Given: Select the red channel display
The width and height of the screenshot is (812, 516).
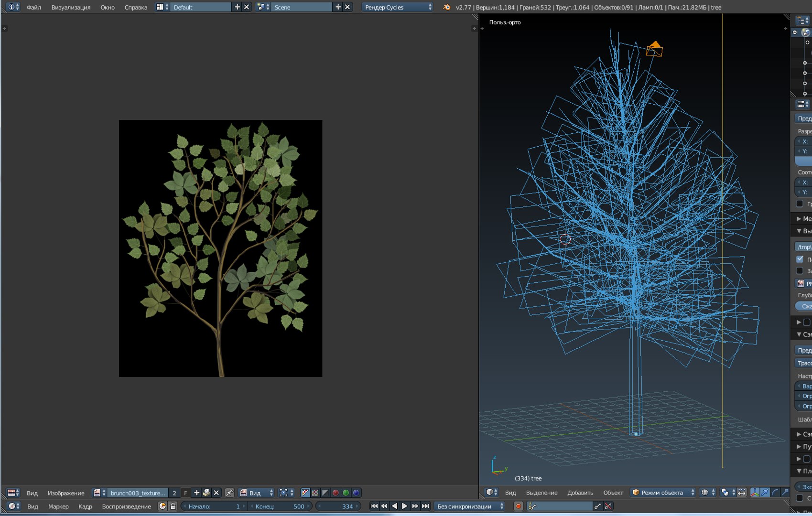Looking at the screenshot, I should pyautogui.click(x=336, y=493).
